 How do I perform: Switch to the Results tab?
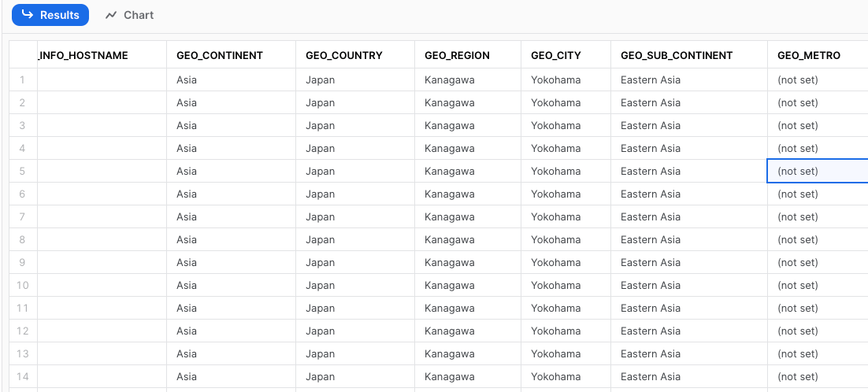point(50,15)
